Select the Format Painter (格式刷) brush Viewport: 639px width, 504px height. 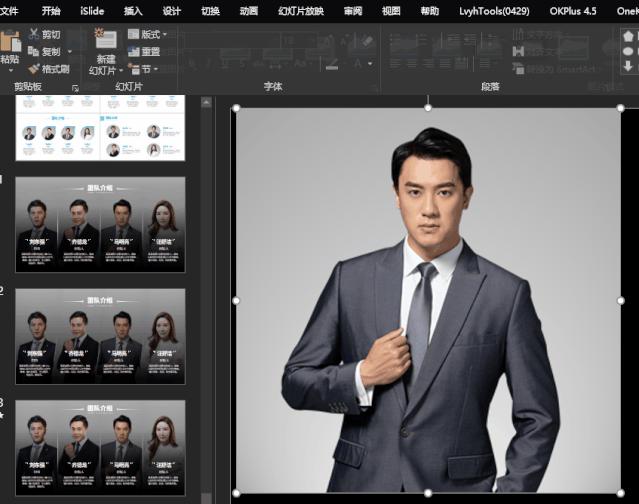pos(34,69)
